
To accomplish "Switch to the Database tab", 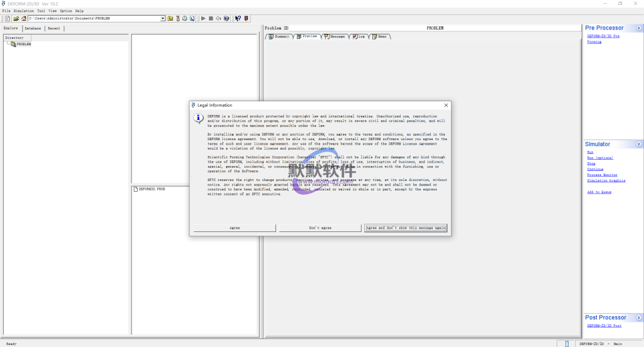I will click(33, 28).
